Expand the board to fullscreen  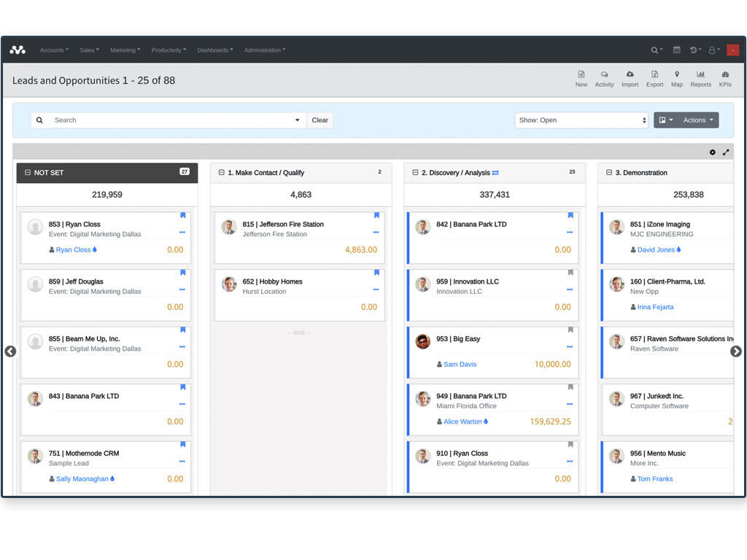tap(726, 152)
